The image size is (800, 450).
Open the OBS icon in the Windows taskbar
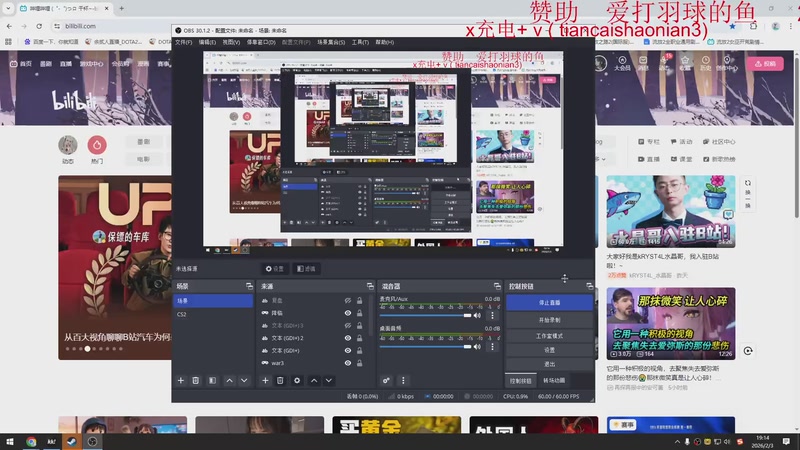pos(92,442)
